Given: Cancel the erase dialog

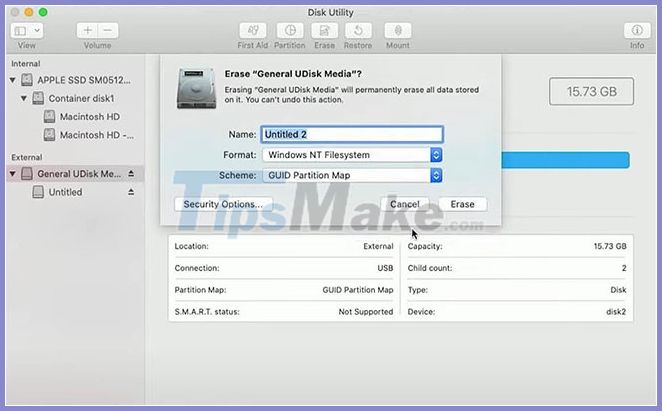Looking at the screenshot, I should (405, 204).
